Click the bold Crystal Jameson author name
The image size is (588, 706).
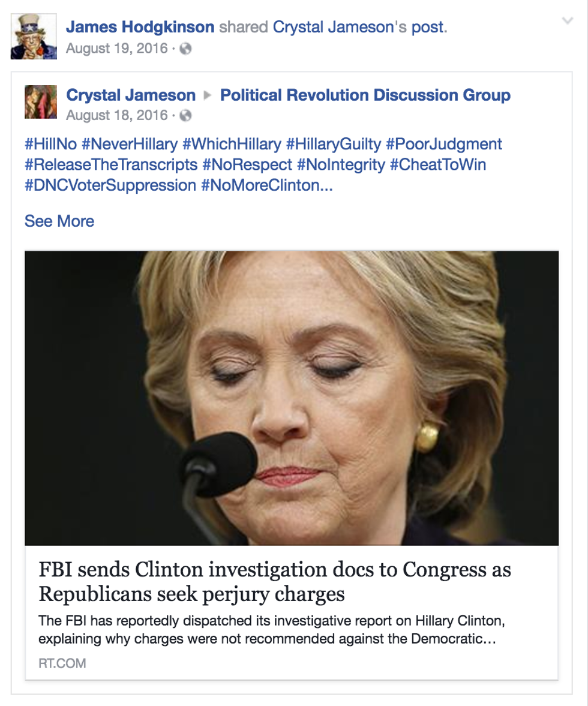click(131, 95)
